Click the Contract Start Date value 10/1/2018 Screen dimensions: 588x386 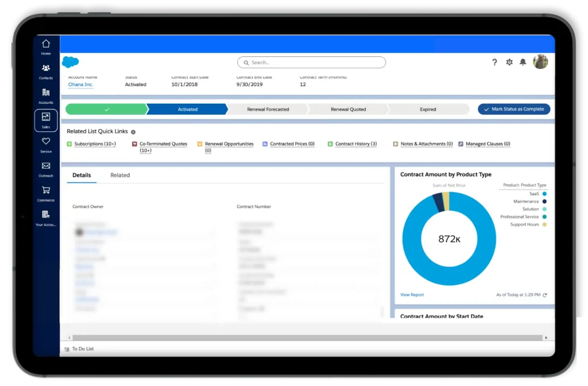pos(184,85)
